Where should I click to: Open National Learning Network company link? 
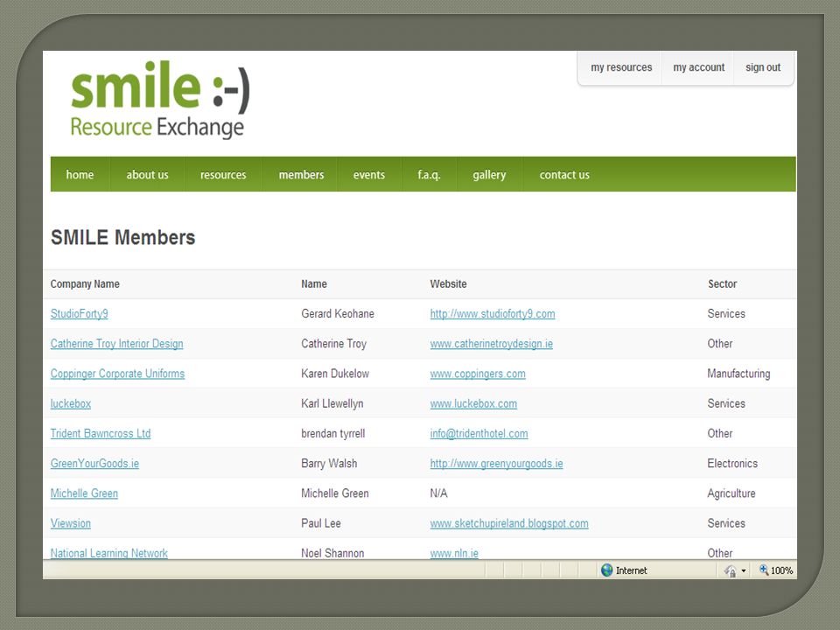tap(109, 553)
